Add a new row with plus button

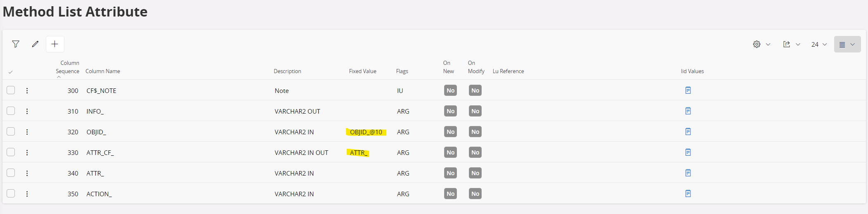pos(55,44)
